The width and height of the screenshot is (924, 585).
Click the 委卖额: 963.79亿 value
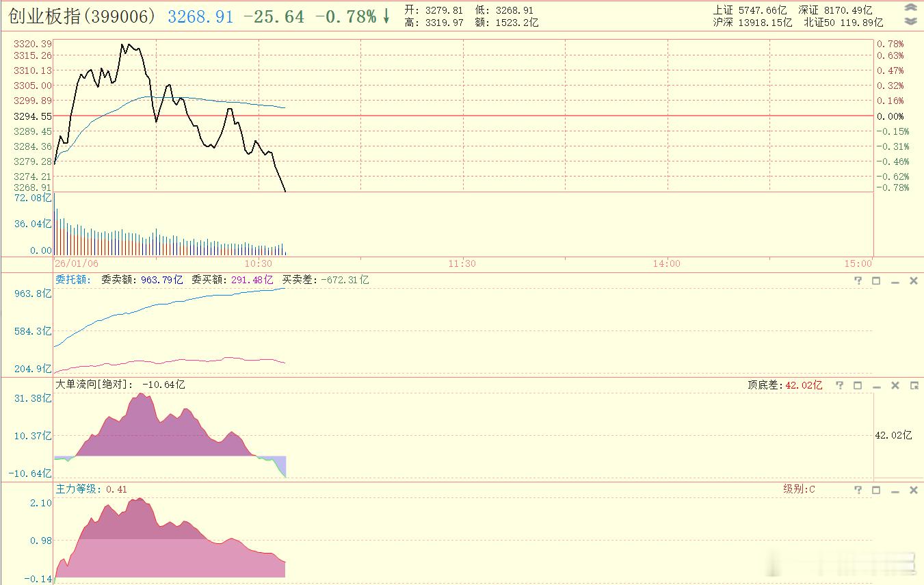[142, 280]
